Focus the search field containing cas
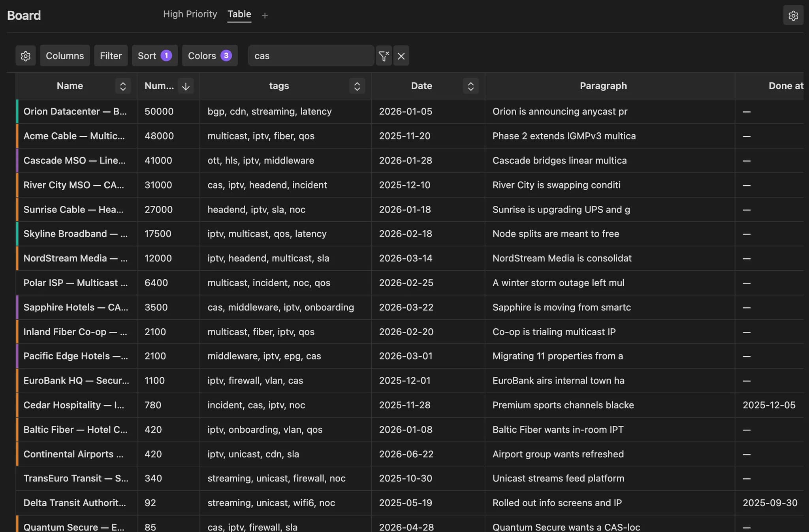 coord(311,56)
